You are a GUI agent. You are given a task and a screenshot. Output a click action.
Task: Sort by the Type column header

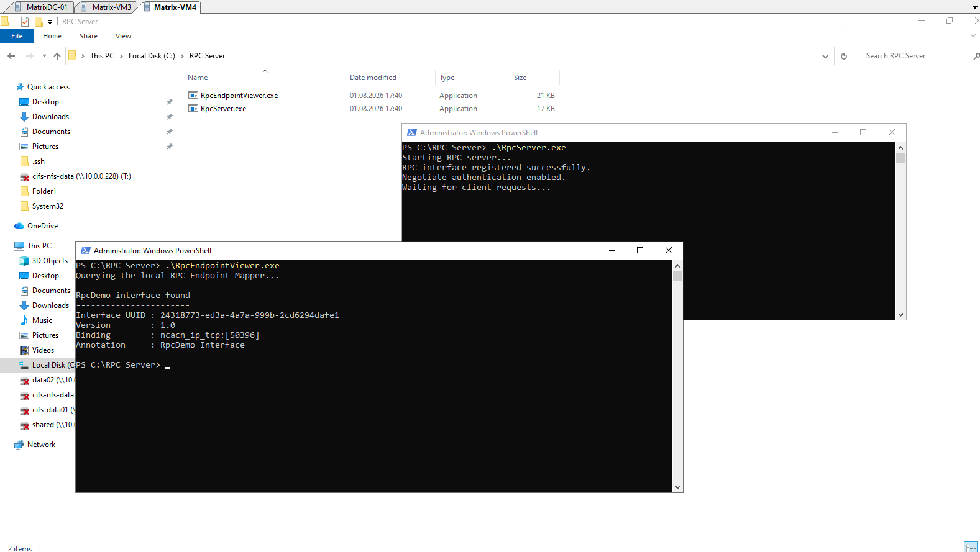pyautogui.click(x=447, y=78)
